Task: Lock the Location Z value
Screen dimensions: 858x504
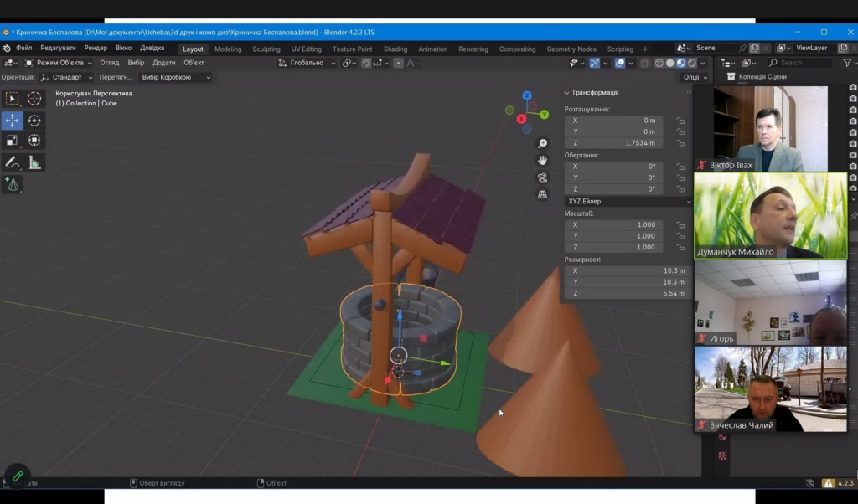Action: (x=680, y=143)
